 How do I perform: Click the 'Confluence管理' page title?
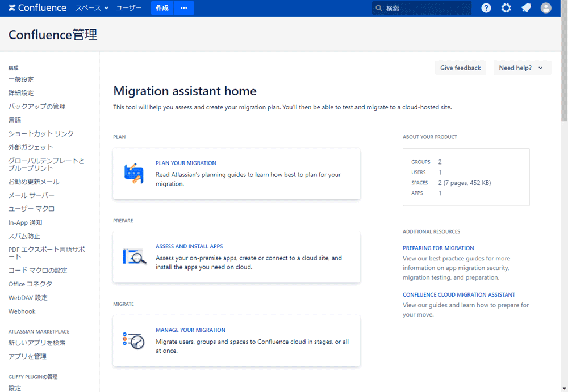tap(53, 35)
